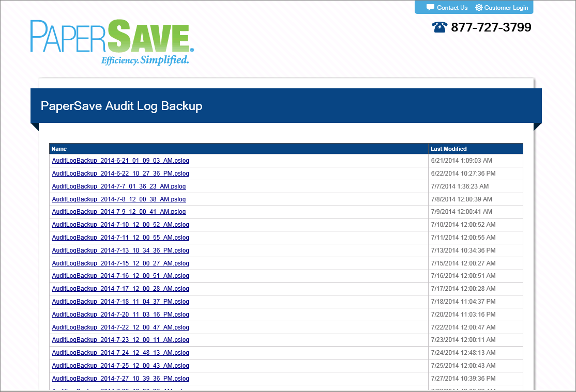
Task: Open the Customer Login link
Action: click(506, 8)
